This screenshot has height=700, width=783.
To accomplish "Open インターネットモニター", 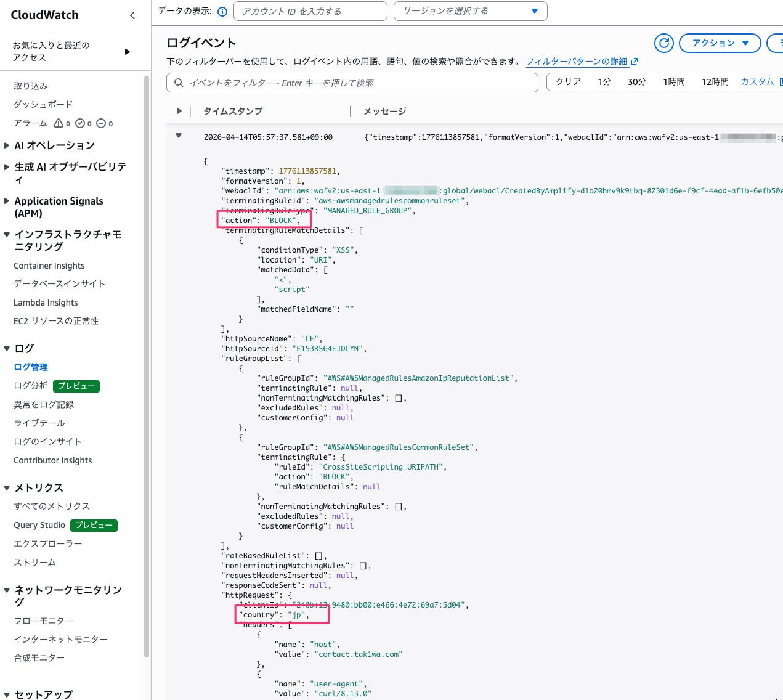I will [61, 640].
